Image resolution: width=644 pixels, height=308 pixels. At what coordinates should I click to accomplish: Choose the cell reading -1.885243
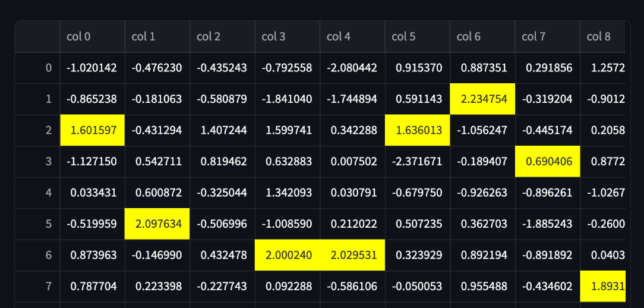tap(548, 224)
